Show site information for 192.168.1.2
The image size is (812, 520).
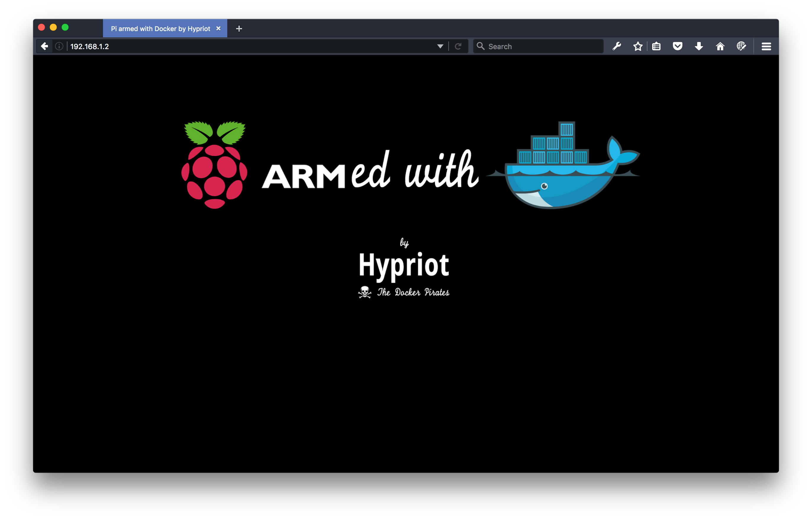point(59,46)
